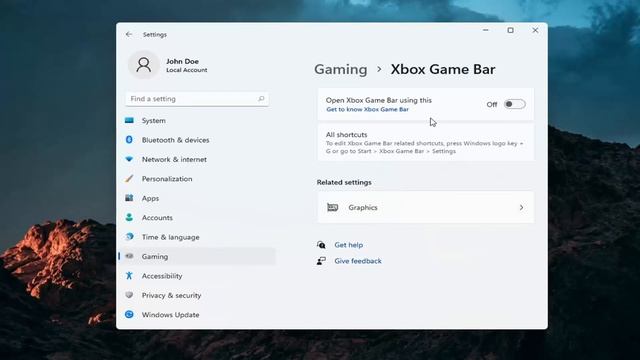Open the Give feedback link
The height and width of the screenshot is (360, 640).
(x=358, y=261)
